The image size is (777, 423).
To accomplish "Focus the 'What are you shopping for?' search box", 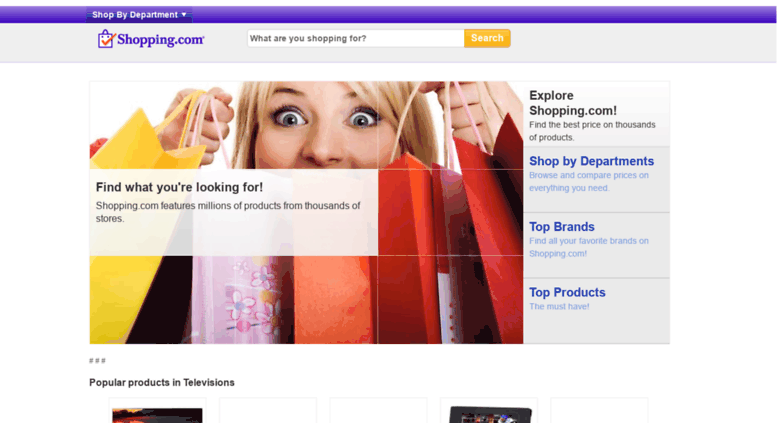I will point(356,38).
